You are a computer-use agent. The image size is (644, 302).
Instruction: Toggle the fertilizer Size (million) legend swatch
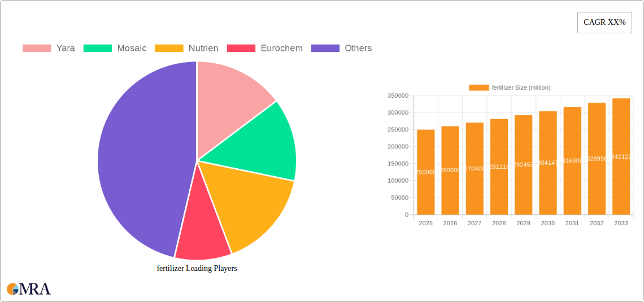(x=479, y=87)
